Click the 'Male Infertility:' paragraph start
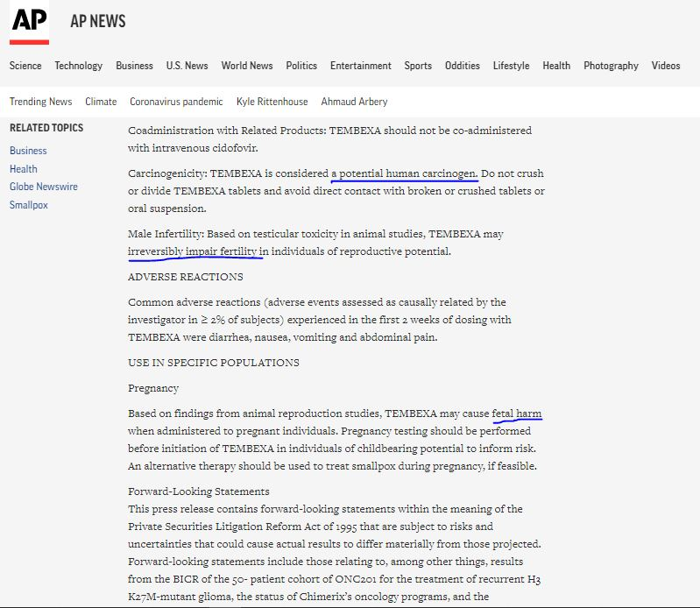 point(166,234)
